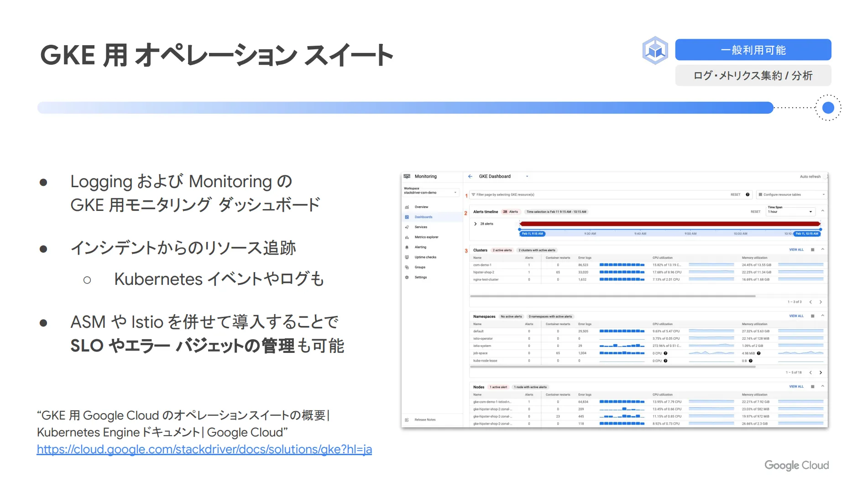
Task: Go to the next Clusters page
Action: pyautogui.click(x=821, y=302)
